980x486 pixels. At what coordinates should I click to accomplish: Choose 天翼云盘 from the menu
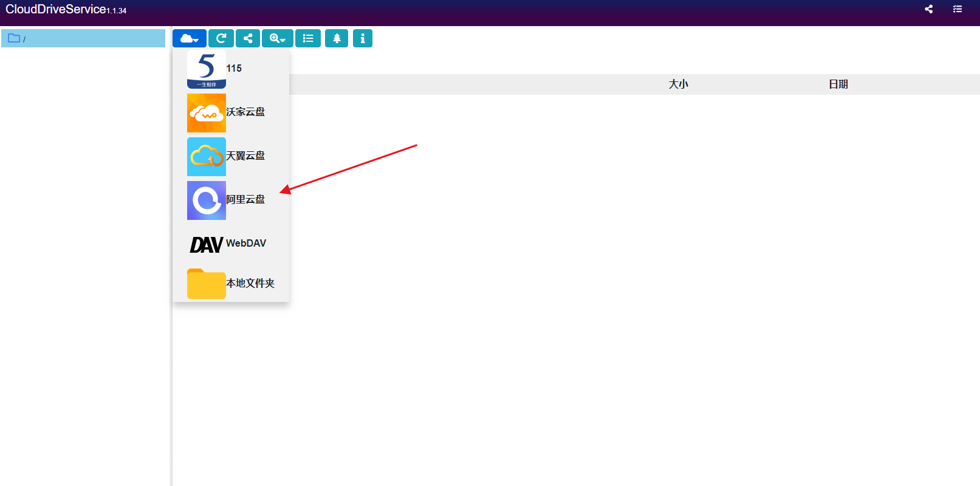coord(231,156)
